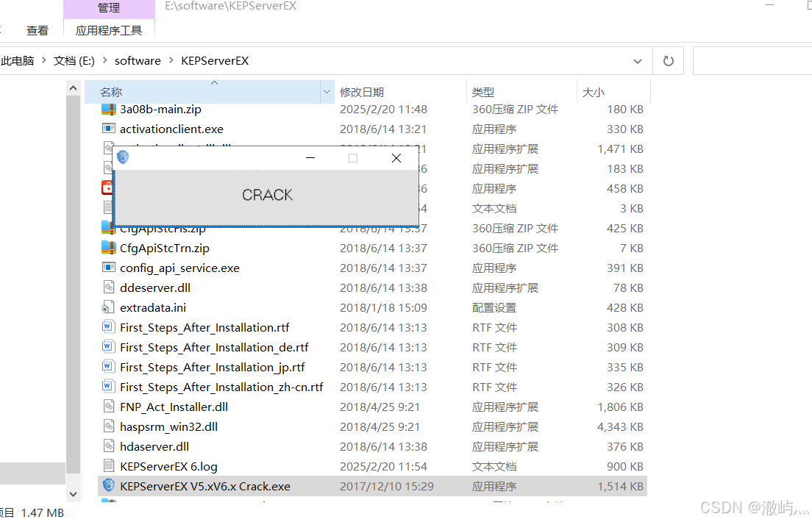Image resolution: width=812 pixels, height=522 pixels.
Task: Open the address bar history dropdown
Action: [x=638, y=61]
